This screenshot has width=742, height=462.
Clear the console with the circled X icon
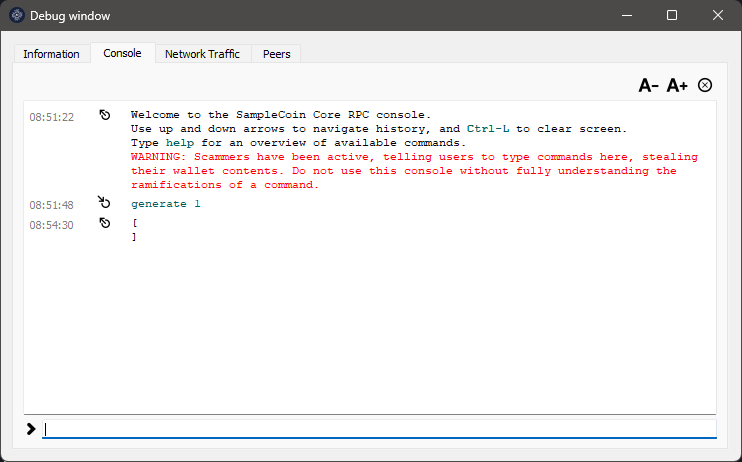tap(705, 86)
